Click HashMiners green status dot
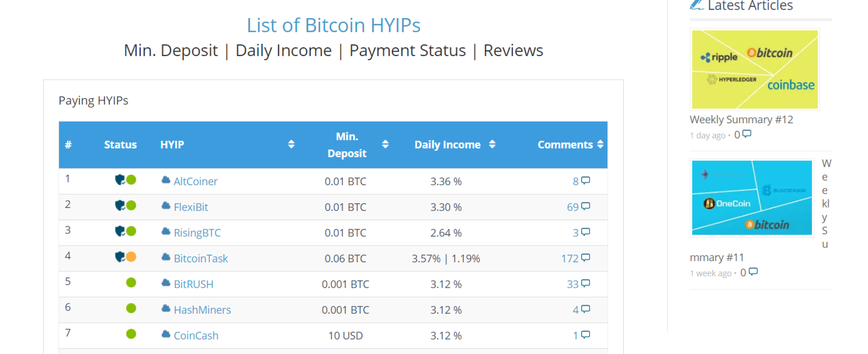Screen dimensions: 868x354 pos(131,308)
